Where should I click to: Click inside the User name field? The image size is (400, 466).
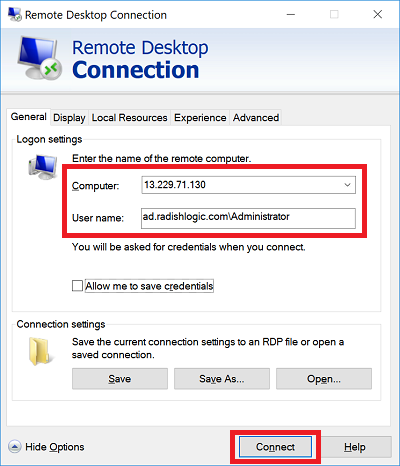pos(248,218)
